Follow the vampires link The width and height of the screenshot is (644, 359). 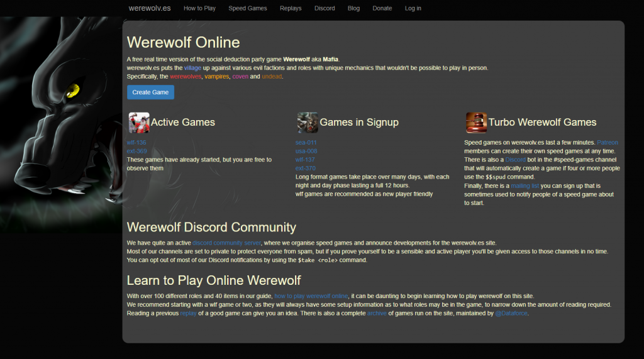217,77
